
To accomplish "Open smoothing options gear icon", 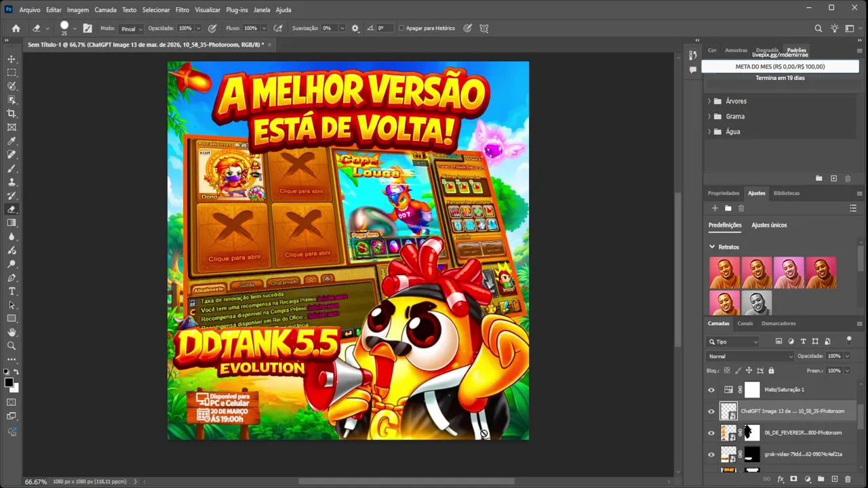I will pos(355,28).
